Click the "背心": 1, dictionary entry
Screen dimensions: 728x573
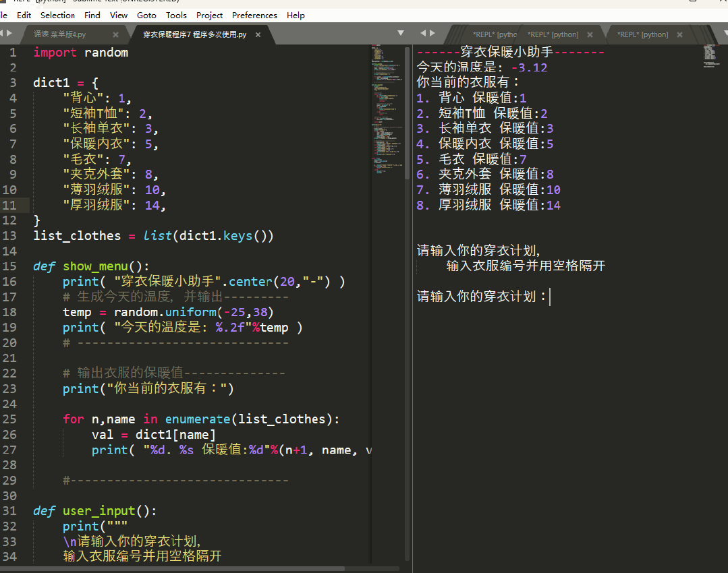click(x=98, y=98)
